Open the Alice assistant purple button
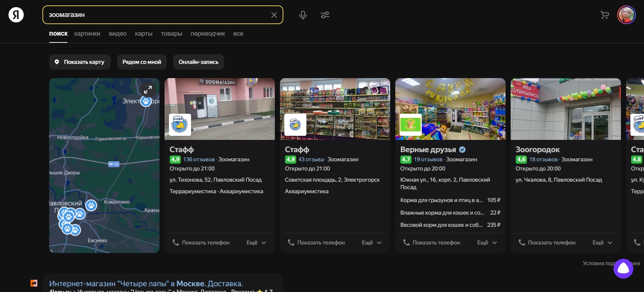644x292 pixels. click(623, 269)
